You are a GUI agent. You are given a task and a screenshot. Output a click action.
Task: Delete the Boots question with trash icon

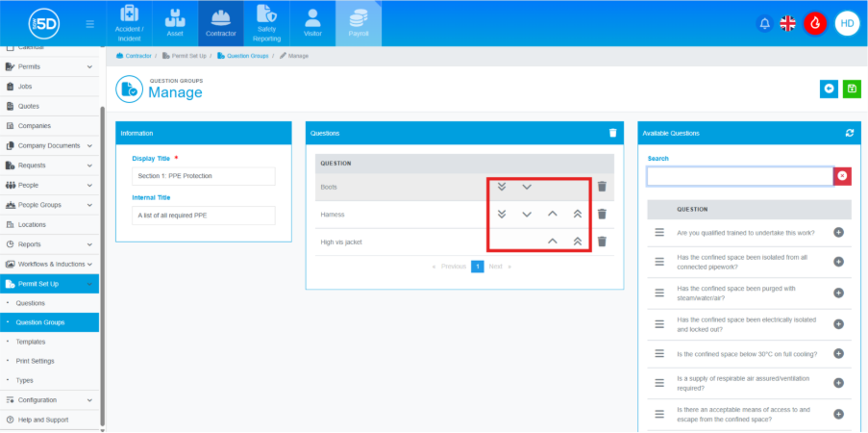pyautogui.click(x=602, y=187)
